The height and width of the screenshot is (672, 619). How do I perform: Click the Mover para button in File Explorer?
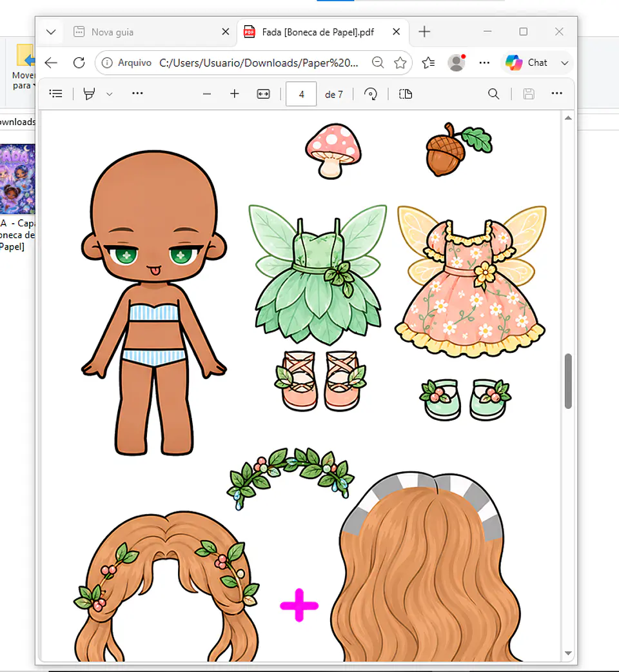(23, 68)
